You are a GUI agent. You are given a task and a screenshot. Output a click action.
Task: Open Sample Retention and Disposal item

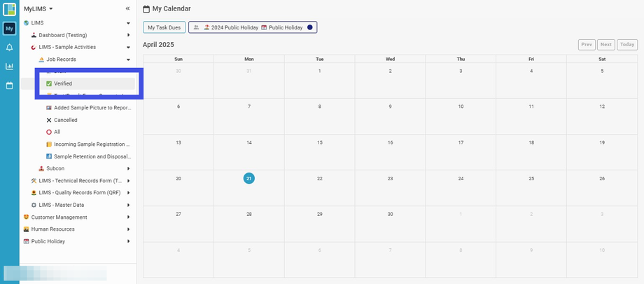pyautogui.click(x=93, y=156)
